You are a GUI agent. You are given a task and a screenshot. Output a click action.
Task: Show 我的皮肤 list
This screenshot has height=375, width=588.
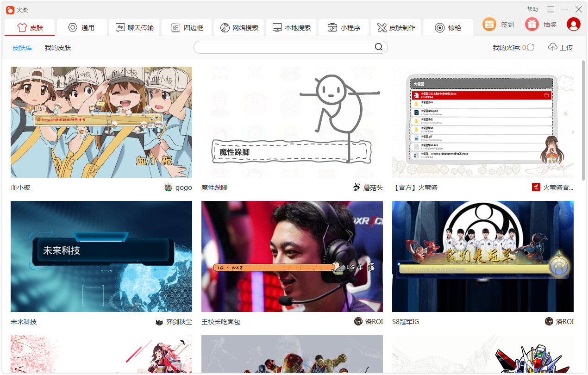click(x=58, y=48)
